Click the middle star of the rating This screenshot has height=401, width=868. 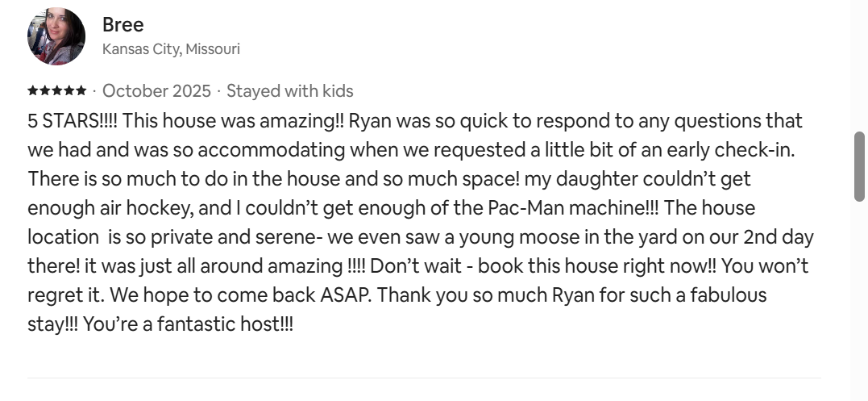click(x=57, y=90)
